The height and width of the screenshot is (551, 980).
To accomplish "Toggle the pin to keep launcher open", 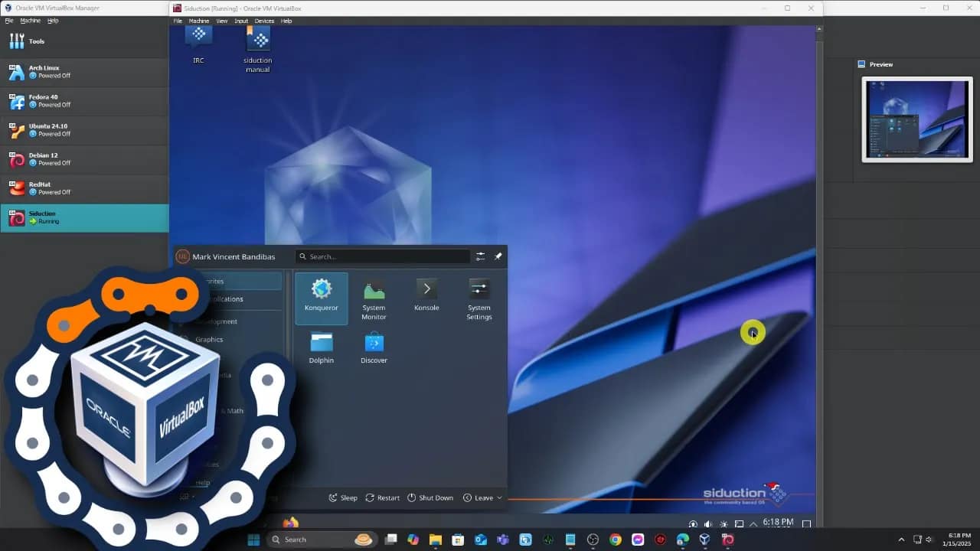I will click(498, 256).
